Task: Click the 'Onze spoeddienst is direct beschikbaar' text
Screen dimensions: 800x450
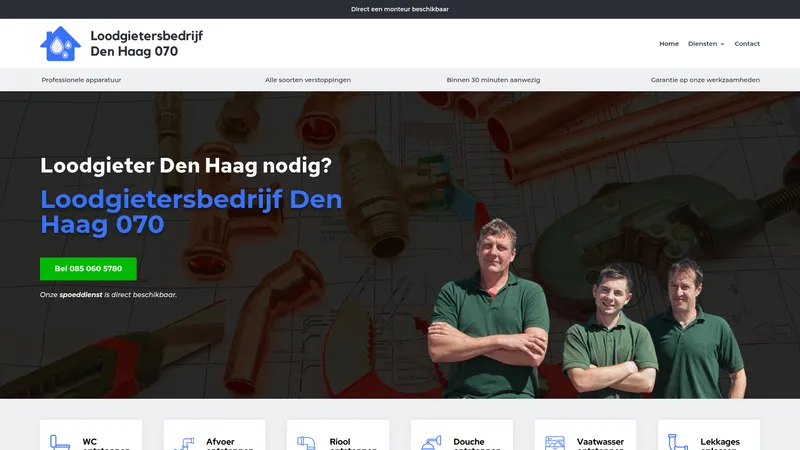Action: tap(108, 294)
